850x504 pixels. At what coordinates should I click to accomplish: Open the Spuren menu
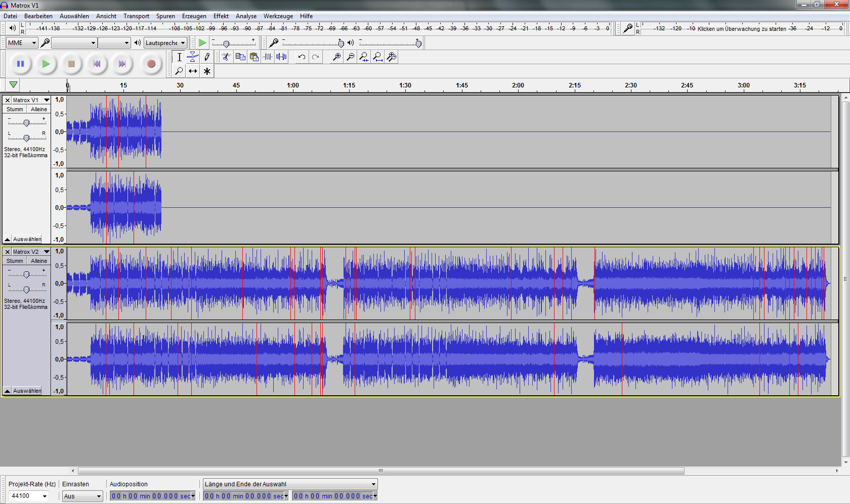pos(165,16)
